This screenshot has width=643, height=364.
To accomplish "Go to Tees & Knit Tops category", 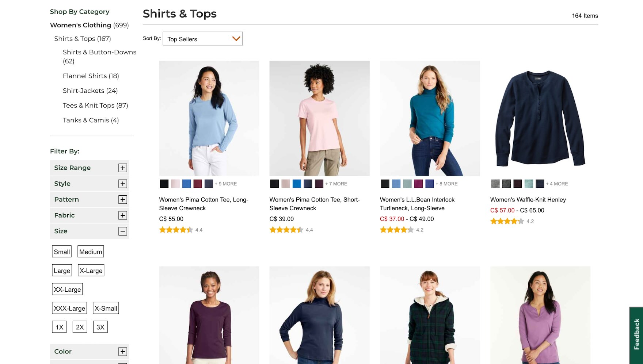I will pos(95,106).
